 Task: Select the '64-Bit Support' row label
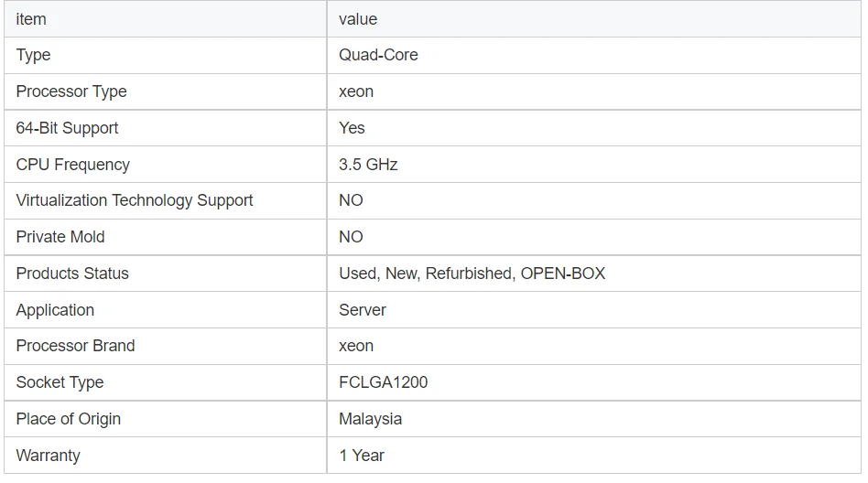click(67, 128)
